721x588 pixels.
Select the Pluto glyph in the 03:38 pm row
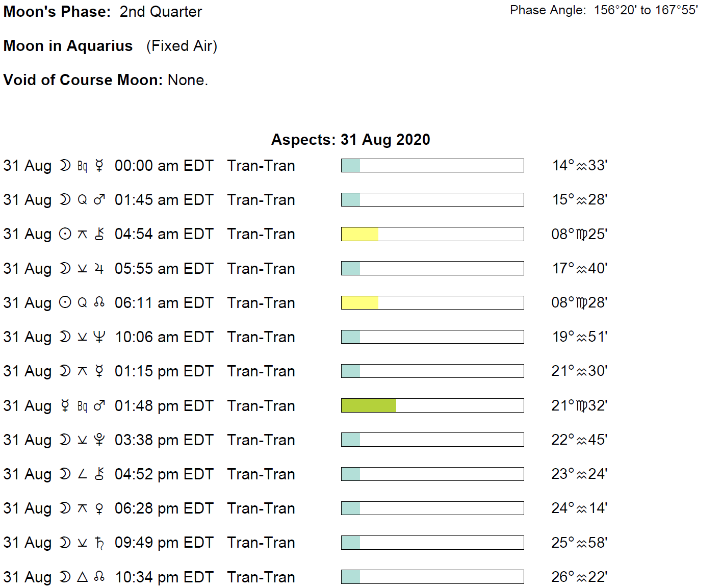tap(99, 440)
